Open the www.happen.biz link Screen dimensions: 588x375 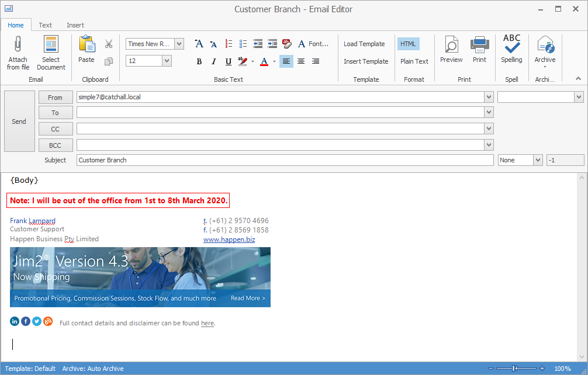pyautogui.click(x=229, y=239)
